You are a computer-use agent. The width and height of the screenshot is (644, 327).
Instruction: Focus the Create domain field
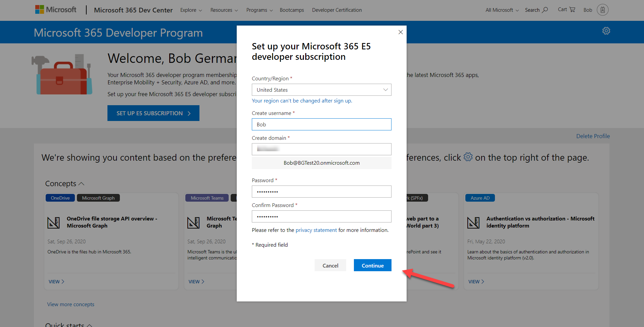(x=322, y=149)
